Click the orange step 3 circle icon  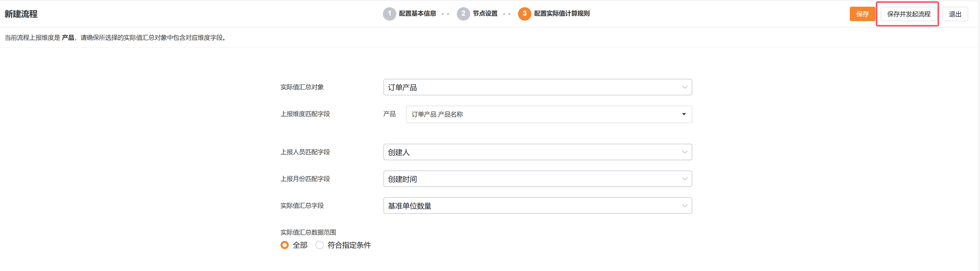(x=524, y=14)
